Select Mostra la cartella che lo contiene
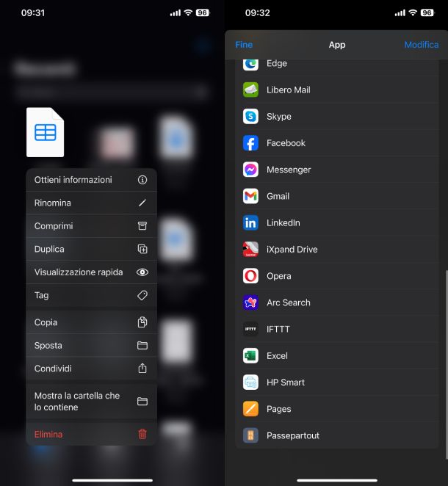Screen dimensions: 448x486 (92, 402)
